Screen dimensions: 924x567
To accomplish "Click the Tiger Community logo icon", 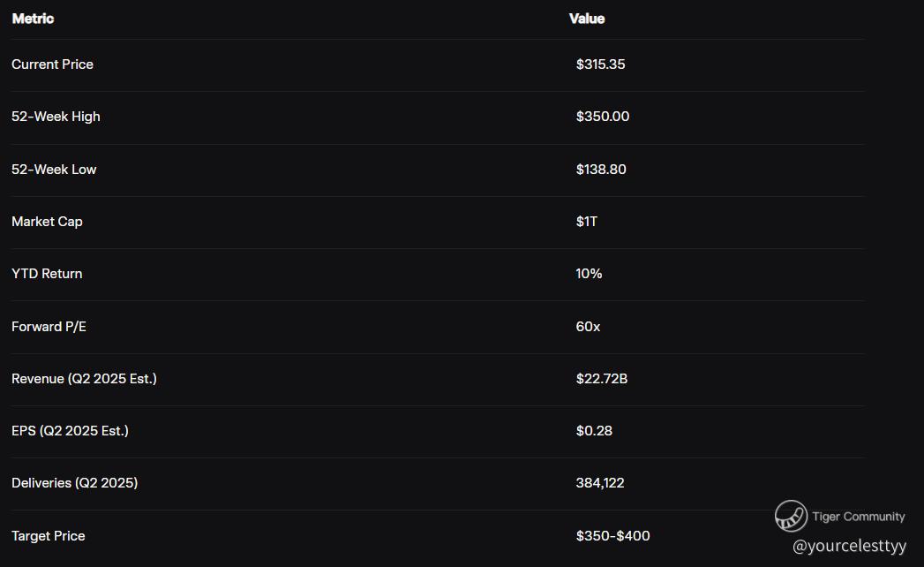I will pyautogui.click(x=791, y=516).
